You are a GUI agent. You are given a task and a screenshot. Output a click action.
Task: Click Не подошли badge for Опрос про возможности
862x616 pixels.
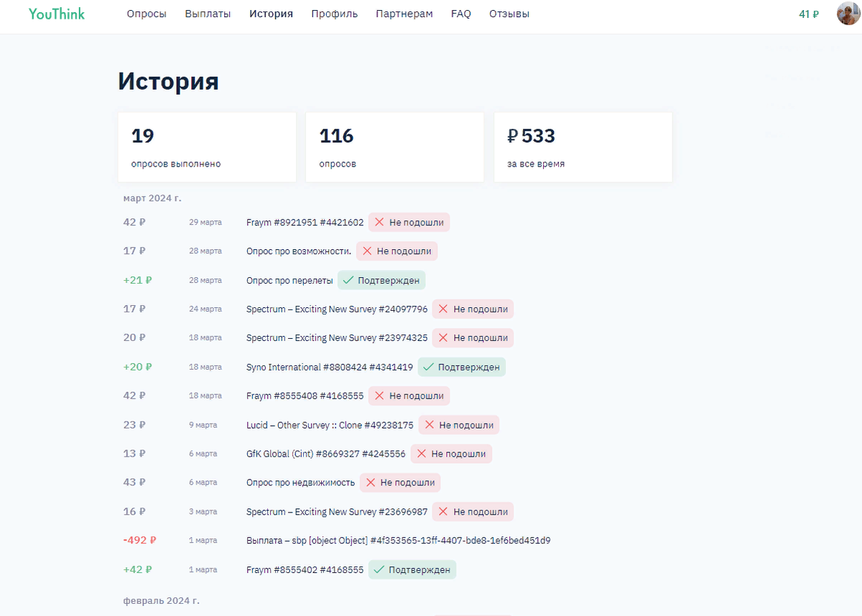pos(397,251)
